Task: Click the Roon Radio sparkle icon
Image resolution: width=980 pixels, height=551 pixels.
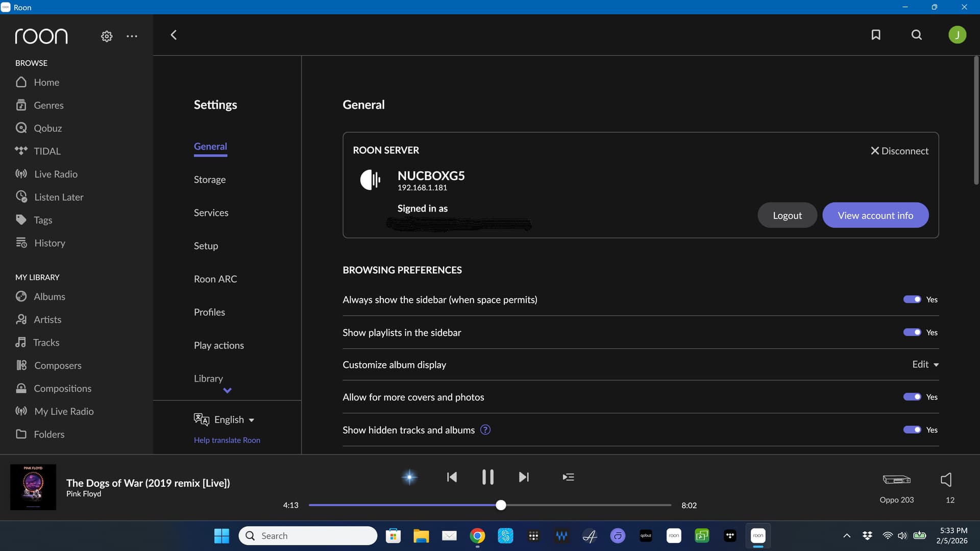Action: coord(409,477)
